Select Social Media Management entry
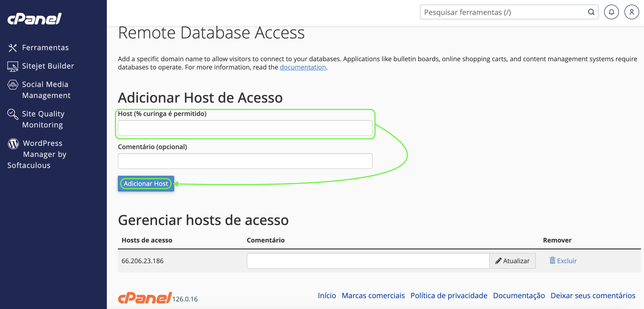644x309 pixels. (x=46, y=90)
